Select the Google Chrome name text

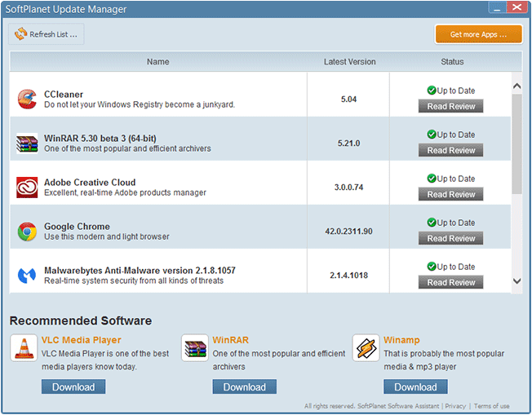77,226
